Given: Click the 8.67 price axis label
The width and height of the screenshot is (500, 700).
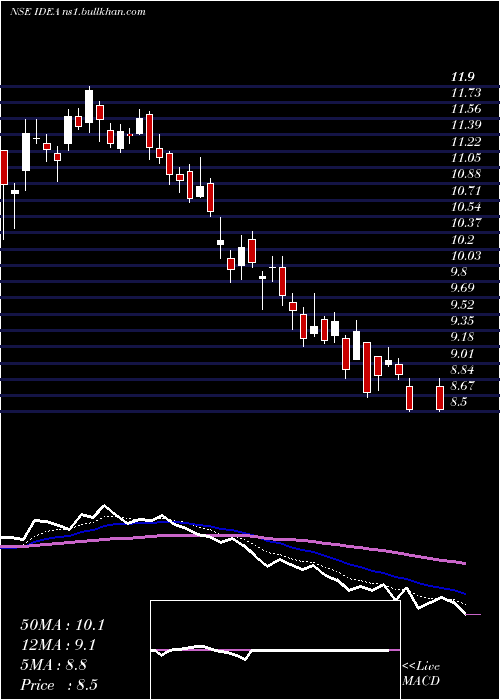Looking at the screenshot, I should pyautogui.click(x=463, y=385).
